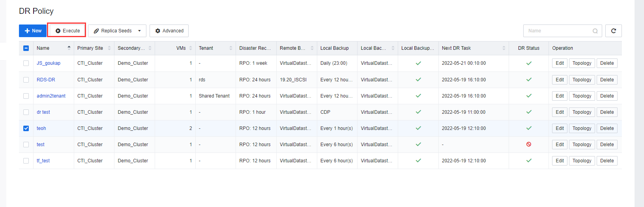644x207 pixels.
Task: Open the Advanced settings menu
Action: [169, 31]
